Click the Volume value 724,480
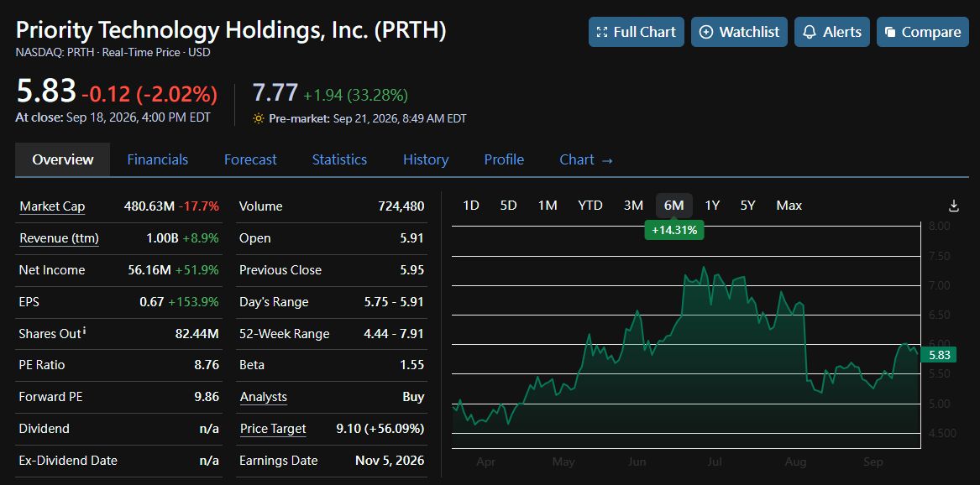980x485 pixels. click(x=401, y=206)
